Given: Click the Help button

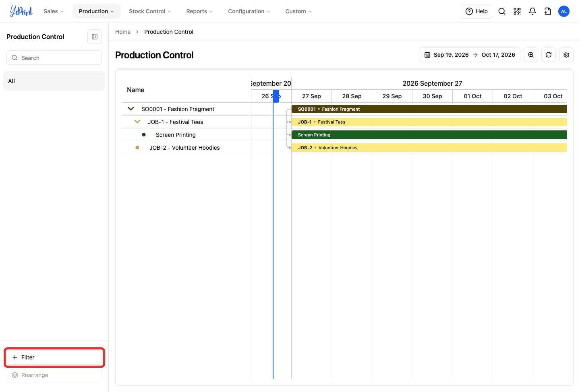Looking at the screenshot, I should click(x=476, y=11).
